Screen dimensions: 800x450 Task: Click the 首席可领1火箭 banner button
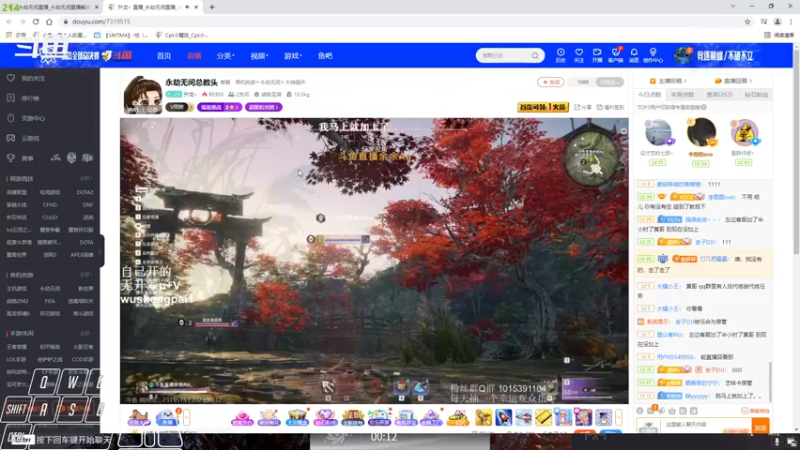click(x=543, y=107)
